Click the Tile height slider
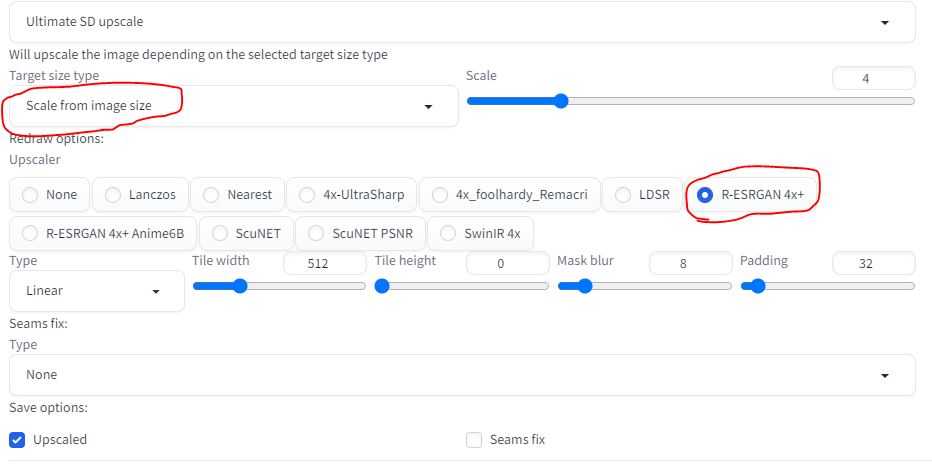The width and height of the screenshot is (932, 474). 462,287
